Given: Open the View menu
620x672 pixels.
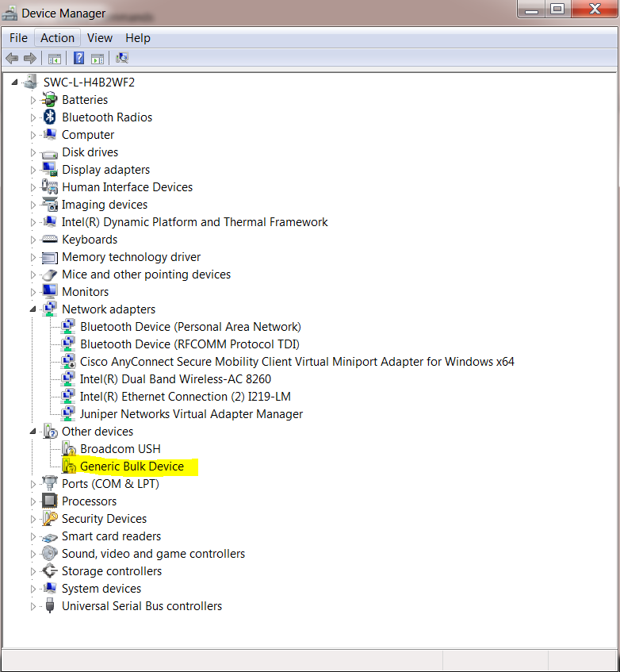Looking at the screenshot, I should (100, 38).
